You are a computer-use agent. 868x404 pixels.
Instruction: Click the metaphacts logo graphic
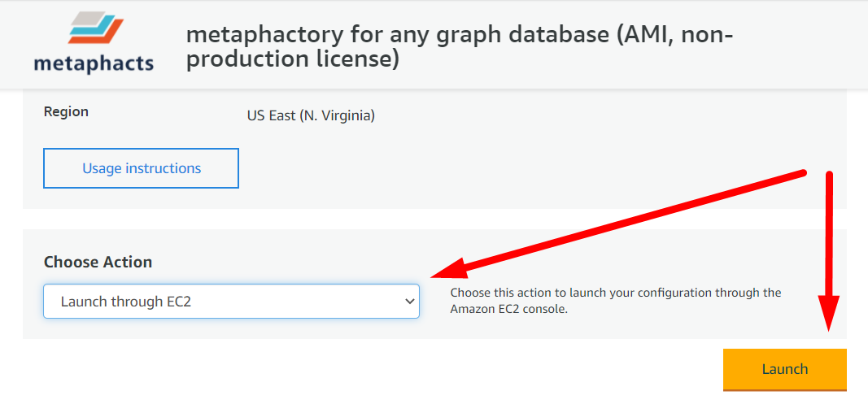click(95, 28)
